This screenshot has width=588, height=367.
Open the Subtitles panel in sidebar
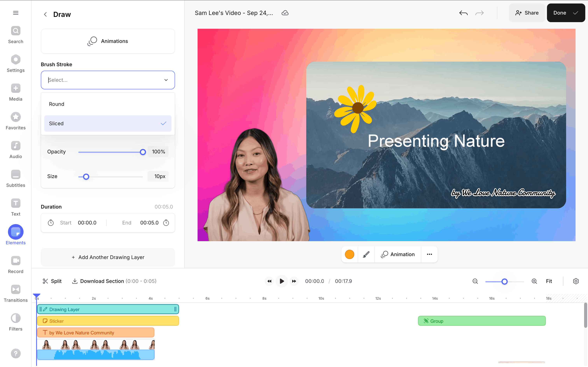click(x=16, y=178)
